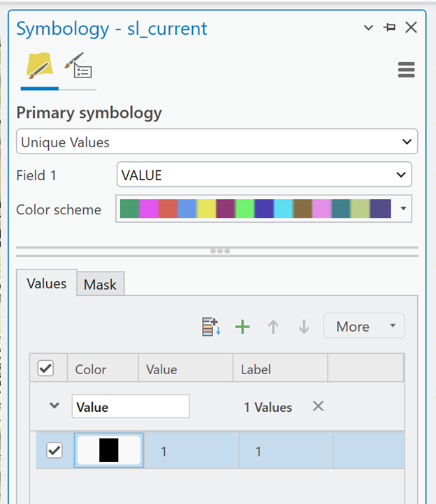Switch to the Values tab
The height and width of the screenshot is (504, 436).
point(47,283)
